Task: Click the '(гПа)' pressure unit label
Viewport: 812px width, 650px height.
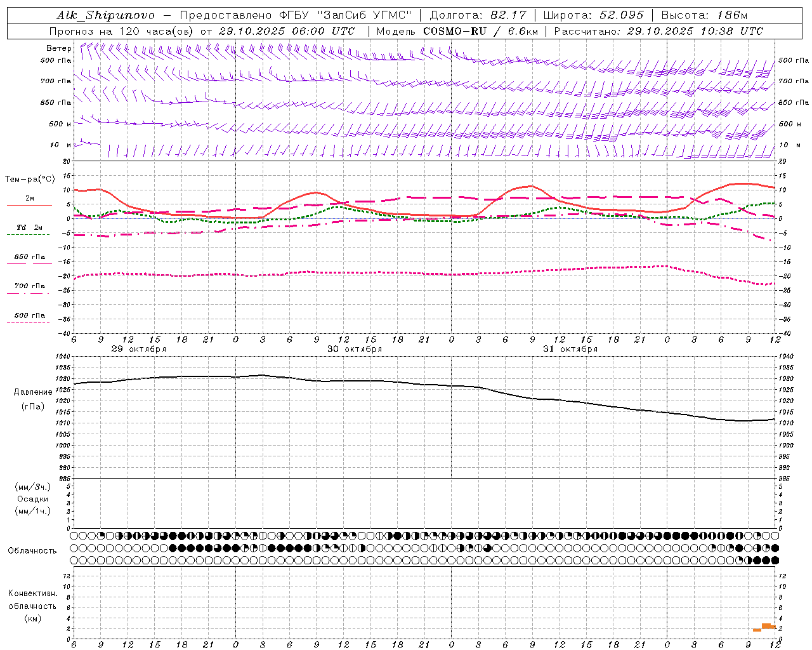Action: tap(33, 406)
